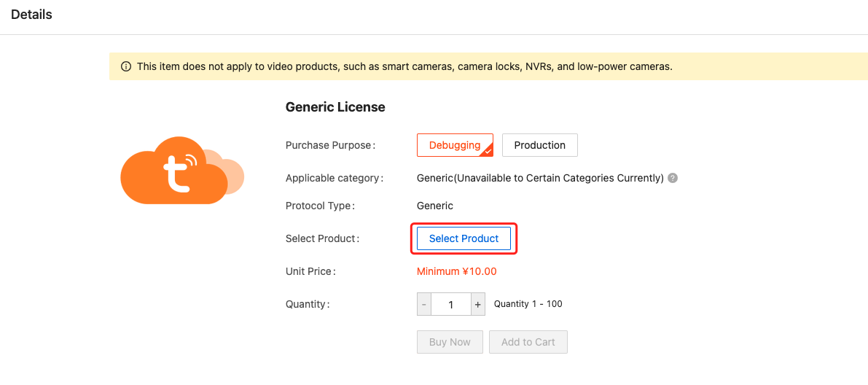Click the Minimum ¥10.00 unit price text
This screenshot has height=385, width=868.
[456, 271]
